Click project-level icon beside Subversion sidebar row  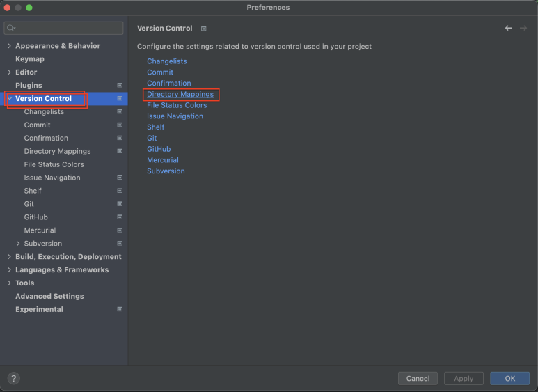(120, 244)
